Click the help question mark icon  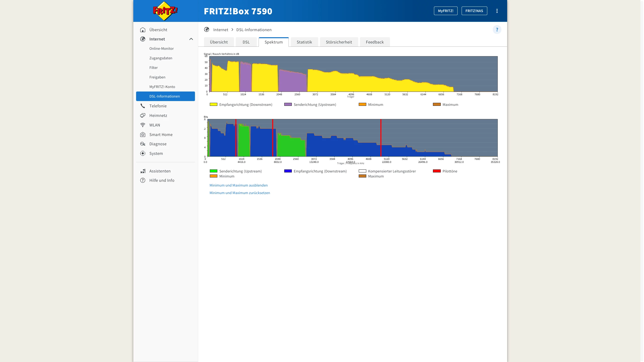(497, 30)
